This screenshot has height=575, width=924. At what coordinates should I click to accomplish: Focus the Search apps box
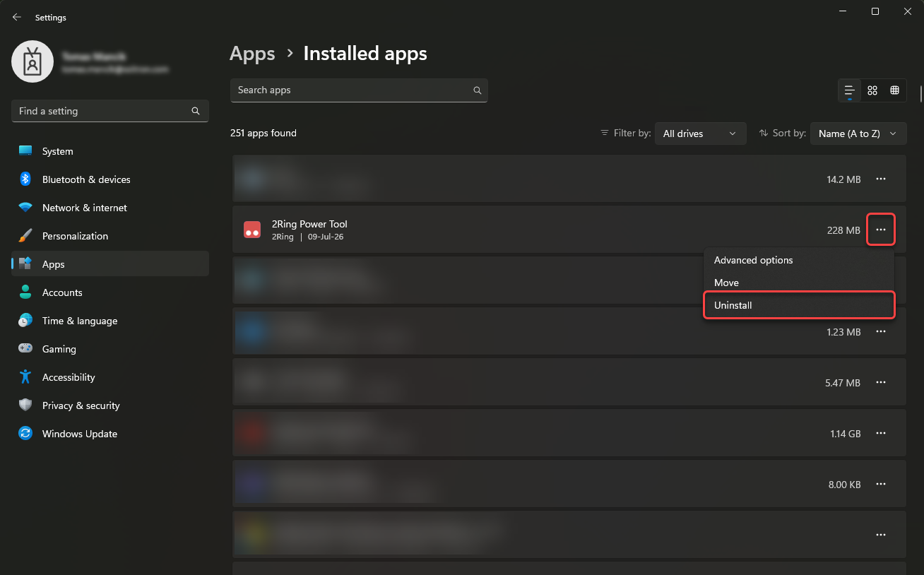point(359,90)
